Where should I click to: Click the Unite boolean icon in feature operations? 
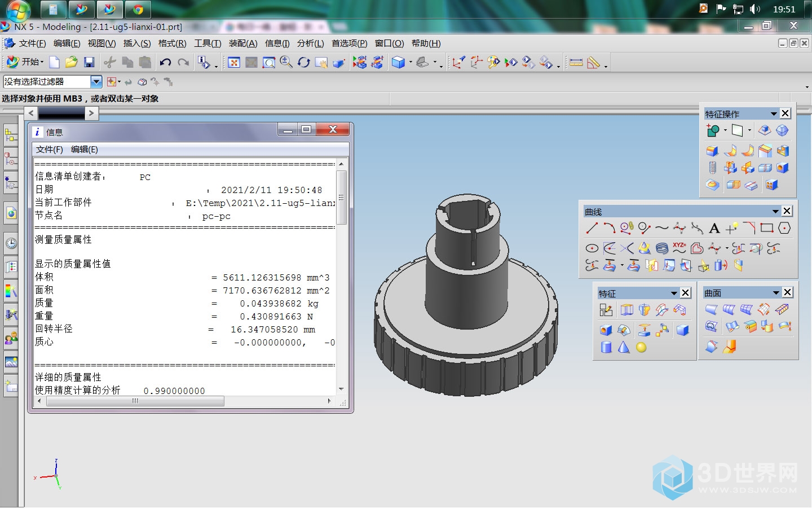click(712, 130)
